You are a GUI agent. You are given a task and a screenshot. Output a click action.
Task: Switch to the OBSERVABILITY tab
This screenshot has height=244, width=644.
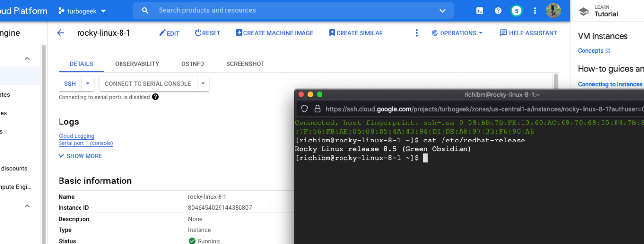[137, 64]
